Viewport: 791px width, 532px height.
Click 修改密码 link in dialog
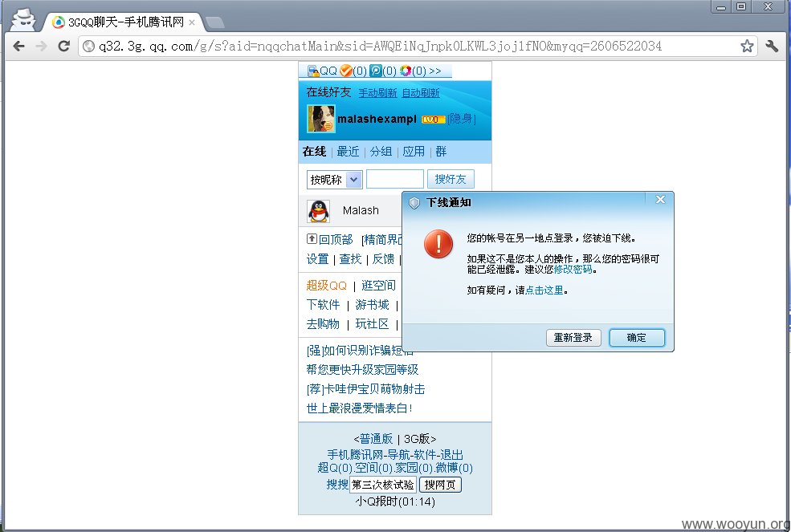[x=573, y=270]
